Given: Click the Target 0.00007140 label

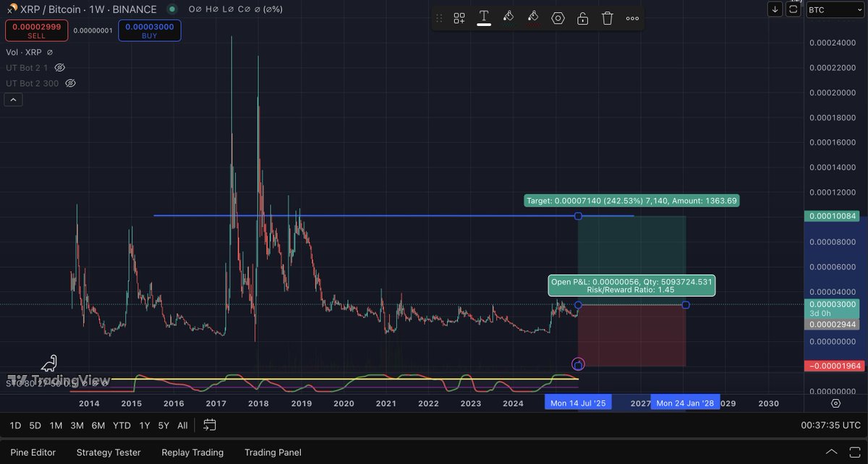Looking at the screenshot, I should pos(632,201).
